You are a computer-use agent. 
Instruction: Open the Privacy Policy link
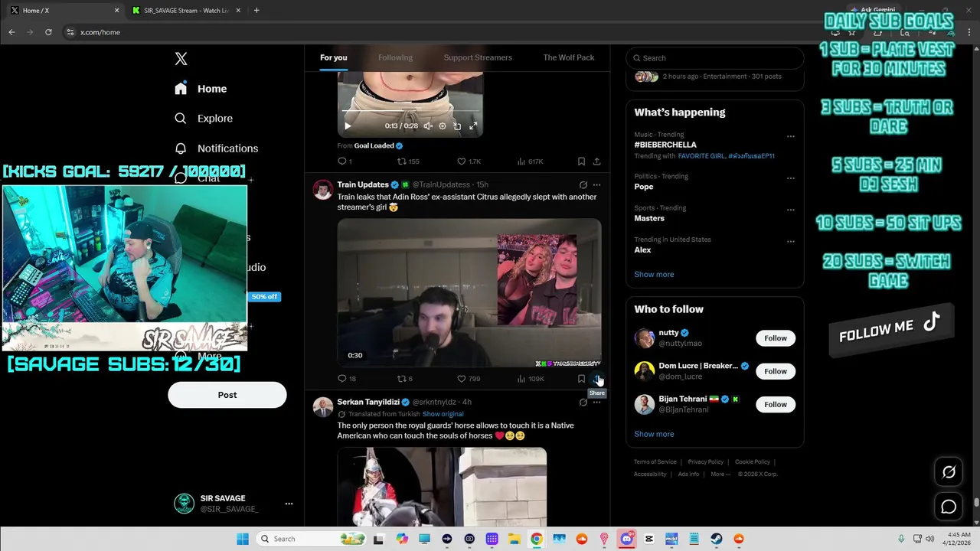(x=705, y=462)
